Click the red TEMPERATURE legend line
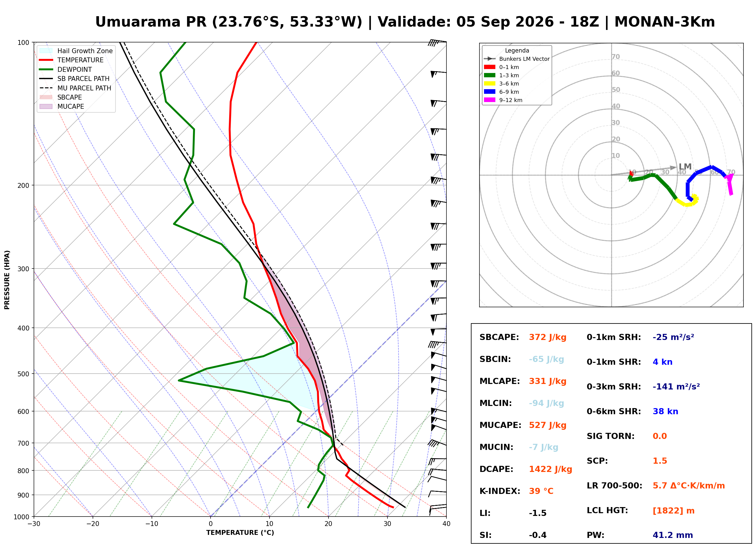This screenshot has width=756, height=559. 46,60
